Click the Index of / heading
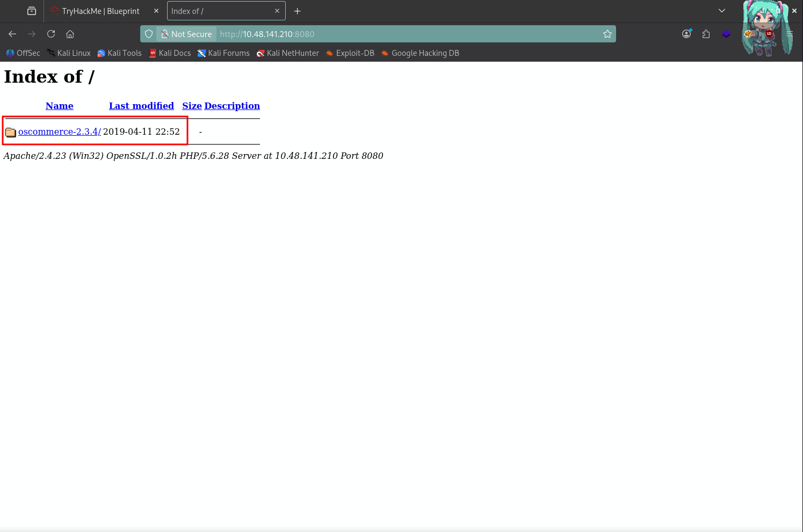Screen dimensions: 803x532 49,77
